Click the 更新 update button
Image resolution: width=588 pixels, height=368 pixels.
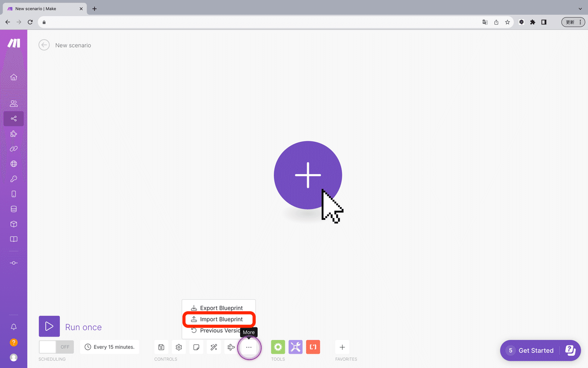pyautogui.click(x=573, y=22)
